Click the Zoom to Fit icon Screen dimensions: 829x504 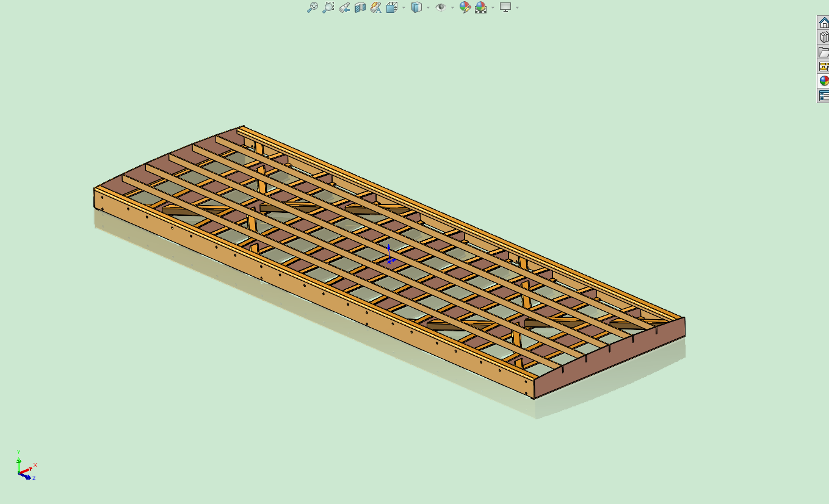pos(312,7)
